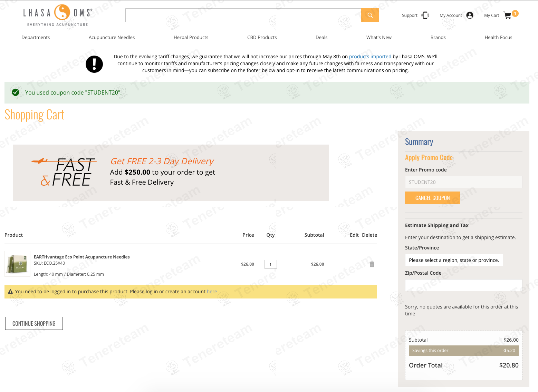Screen dimensions: 538x392
Task: Click the Continue Shopping button
Action: point(34,323)
